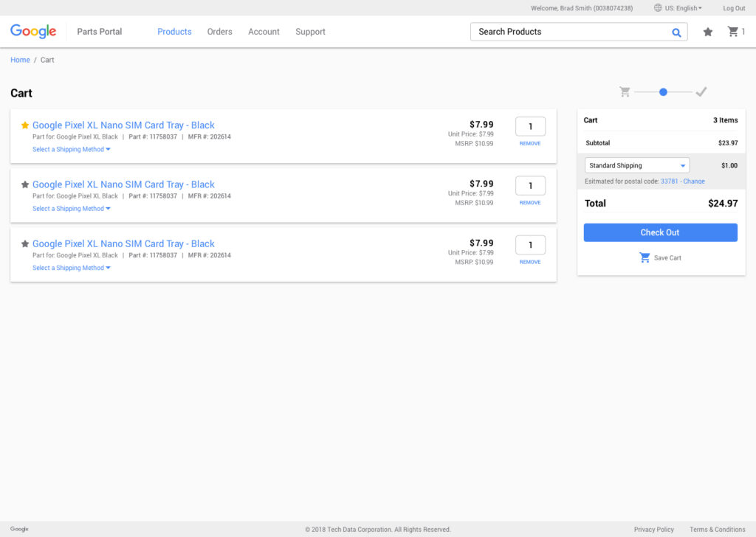Click the 2018 Tech Data Corporation copyright text
The image size is (756, 537).
tap(377, 530)
